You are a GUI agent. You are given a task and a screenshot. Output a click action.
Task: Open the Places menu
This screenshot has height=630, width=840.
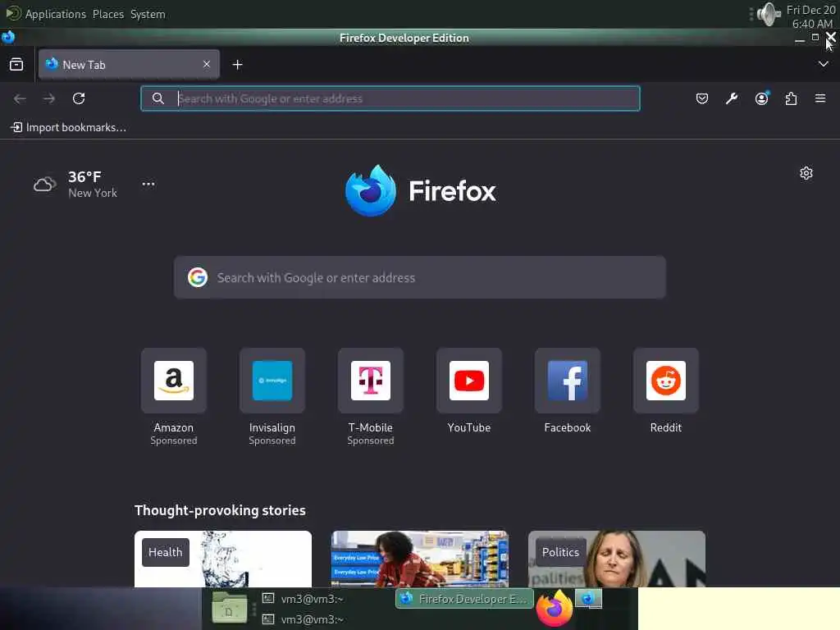[x=108, y=14]
